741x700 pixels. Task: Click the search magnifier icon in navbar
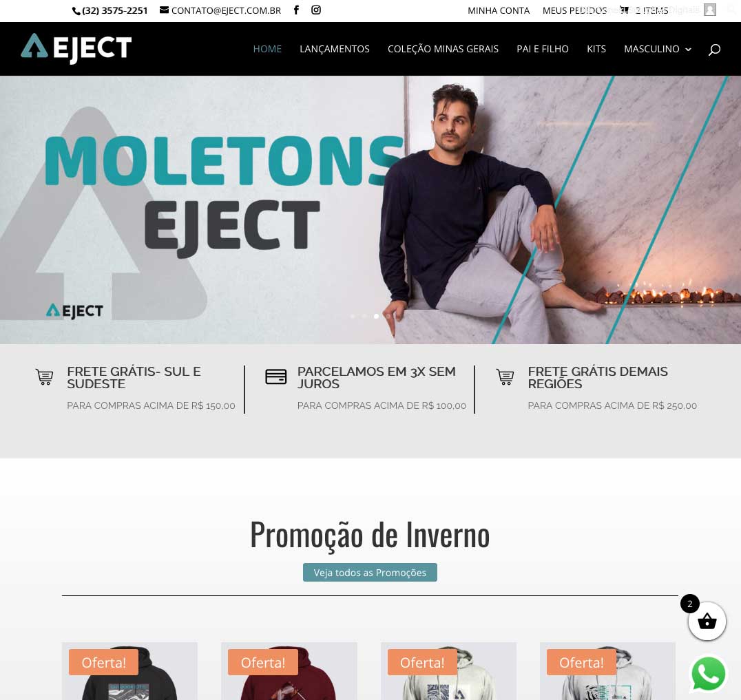click(714, 49)
